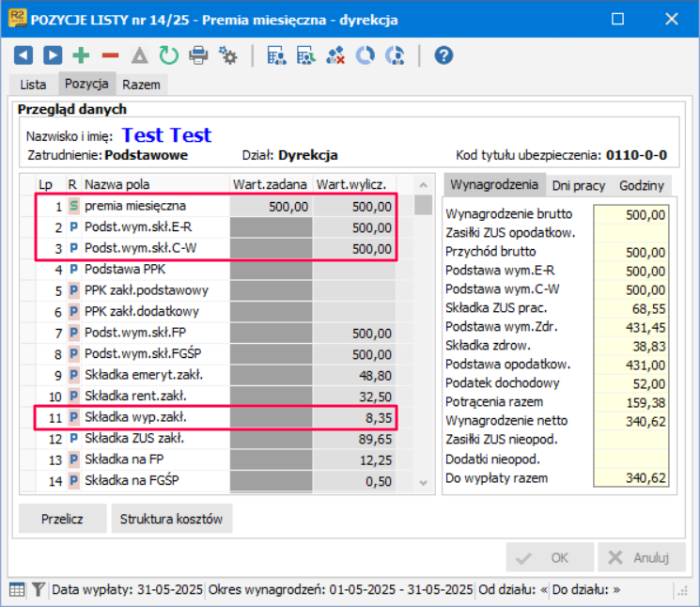Image resolution: width=700 pixels, height=607 pixels.
Task: Cancel with the Anuluj button
Action: pos(642,557)
